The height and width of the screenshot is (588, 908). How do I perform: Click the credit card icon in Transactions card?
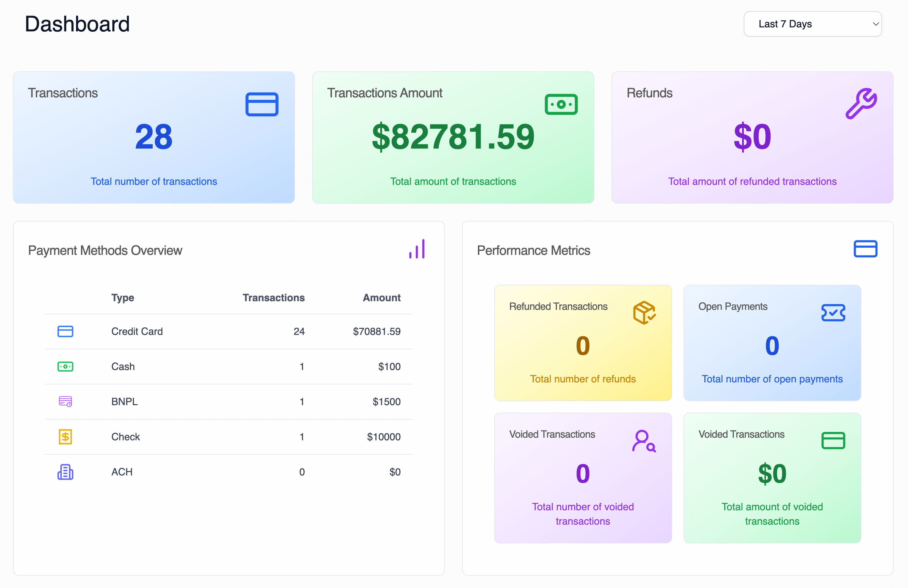pyautogui.click(x=262, y=104)
